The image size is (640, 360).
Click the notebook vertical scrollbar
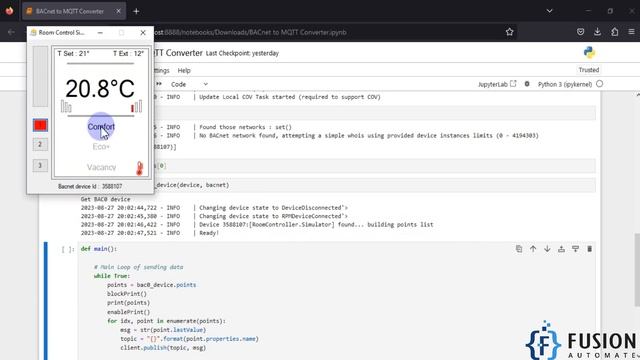(637, 270)
